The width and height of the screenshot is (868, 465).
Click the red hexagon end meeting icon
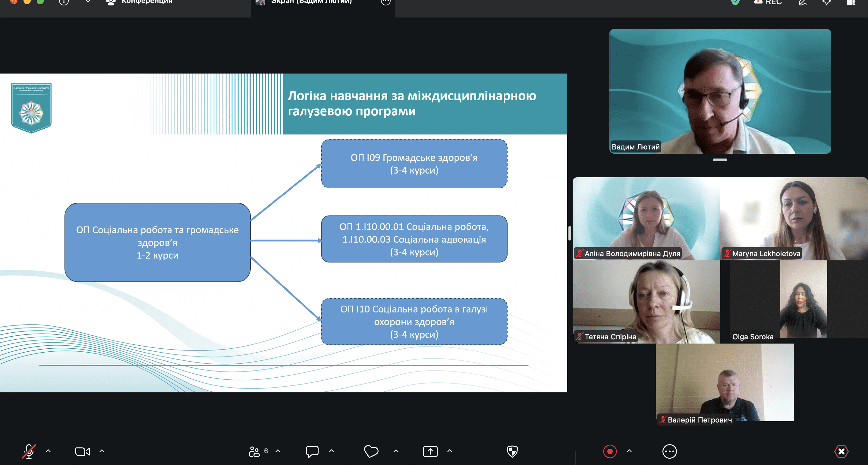point(841,451)
